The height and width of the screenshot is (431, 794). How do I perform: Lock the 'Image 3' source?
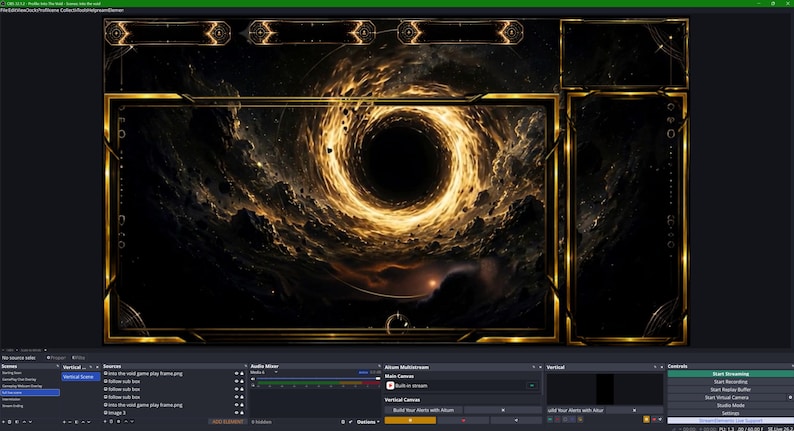(x=242, y=413)
